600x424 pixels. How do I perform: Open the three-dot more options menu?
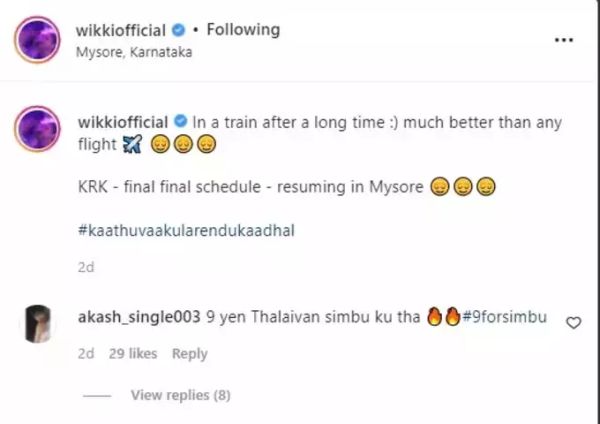coord(564,39)
